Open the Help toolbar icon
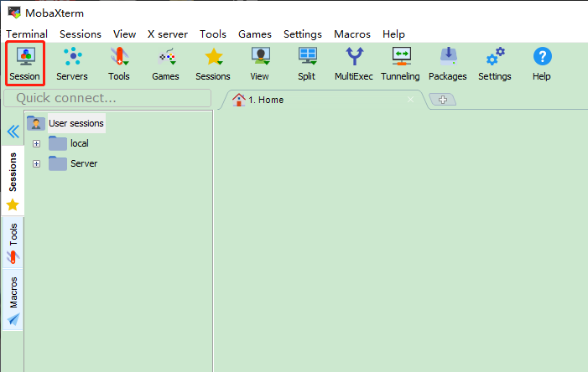This screenshot has height=372, width=588. click(542, 63)
